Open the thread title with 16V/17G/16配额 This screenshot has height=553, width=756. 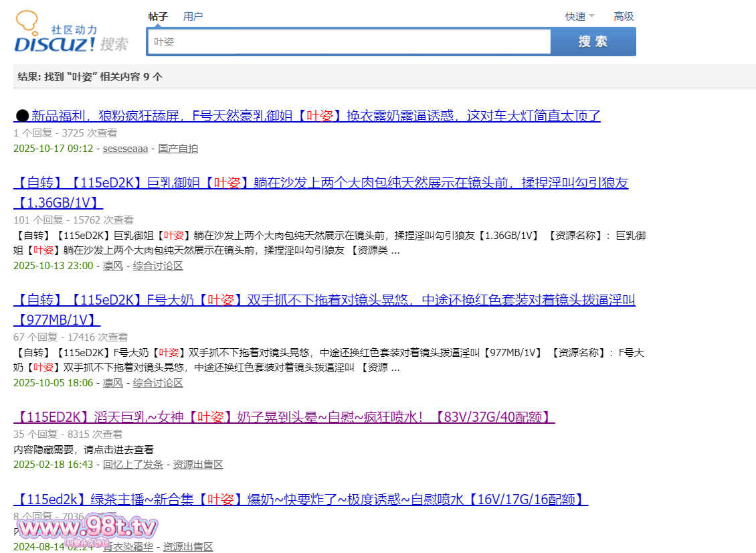(301, 499)
